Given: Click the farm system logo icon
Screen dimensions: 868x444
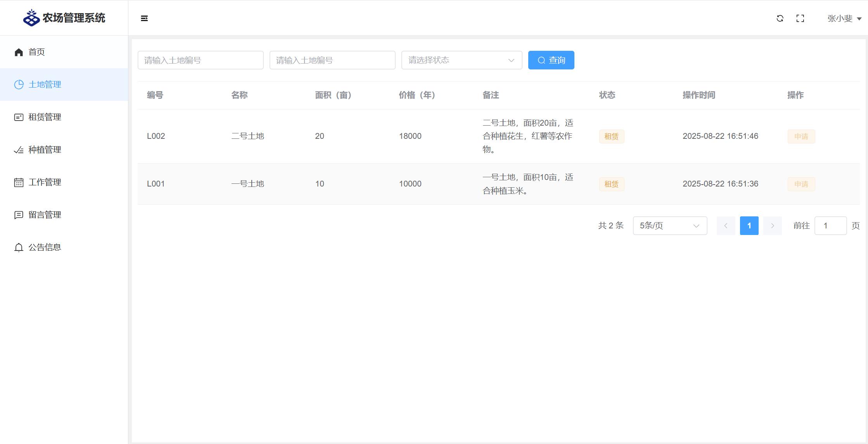Looking at the screenshot, I should pyautogui.click(x=31, y=18).
